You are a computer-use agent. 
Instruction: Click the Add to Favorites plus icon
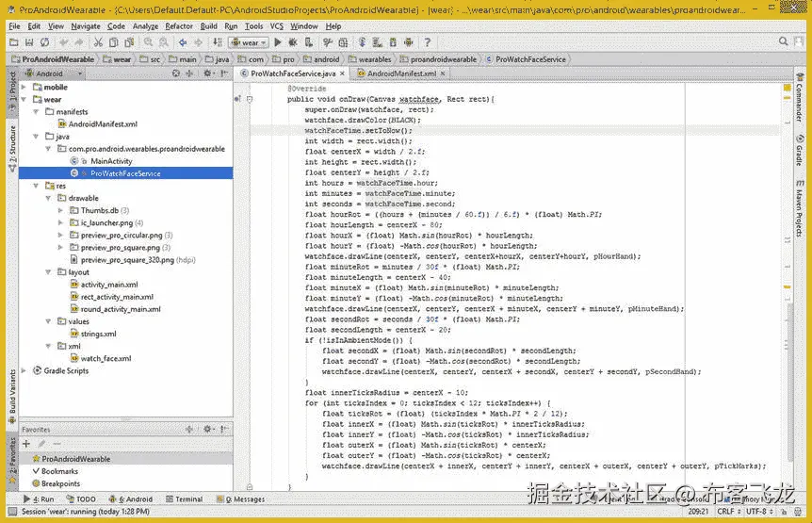pyautogui.click(x=26, y=444)
